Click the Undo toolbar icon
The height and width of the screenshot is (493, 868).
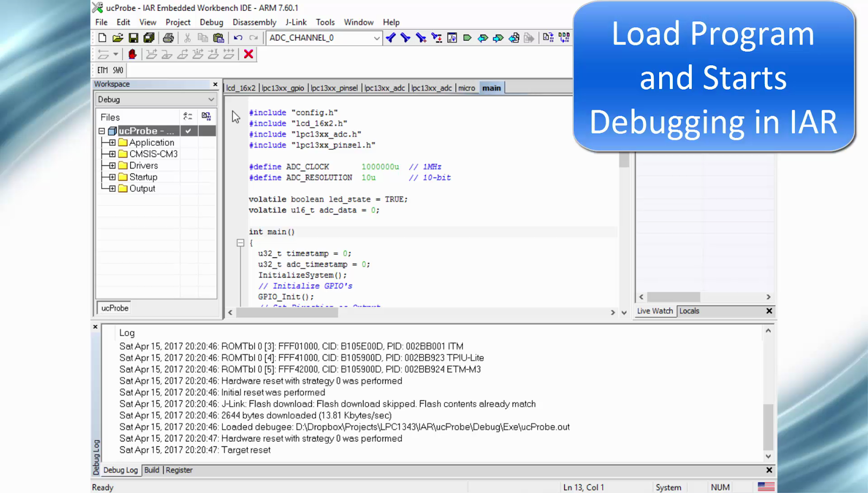[x=238, y=38]
